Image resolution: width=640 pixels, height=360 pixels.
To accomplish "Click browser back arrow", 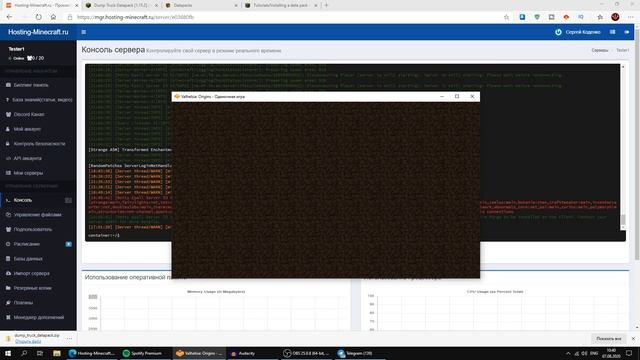I will point(9,17).
